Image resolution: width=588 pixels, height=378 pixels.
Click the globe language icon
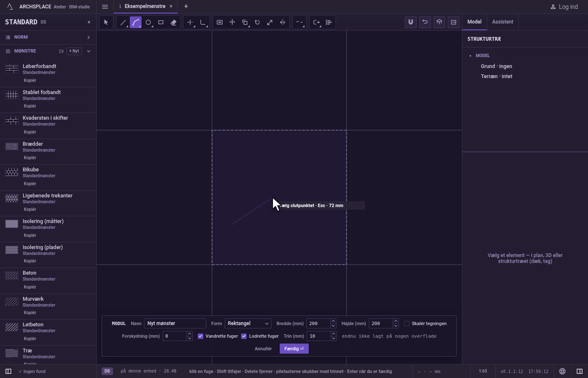point(562,371)
